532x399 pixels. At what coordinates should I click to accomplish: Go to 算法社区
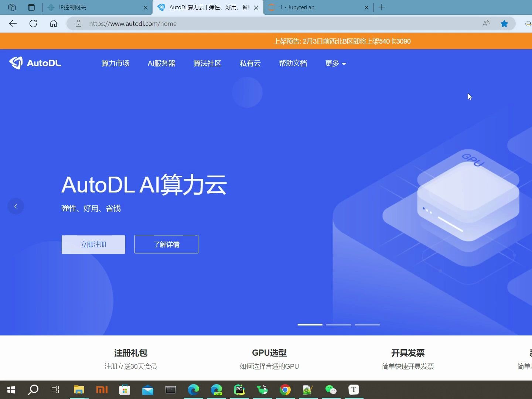207,63
